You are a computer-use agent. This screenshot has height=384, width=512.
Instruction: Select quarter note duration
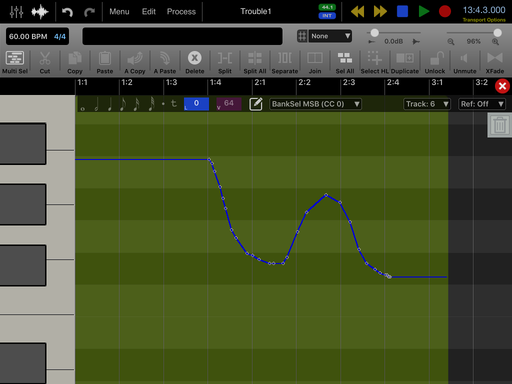(x=110, y=104)
